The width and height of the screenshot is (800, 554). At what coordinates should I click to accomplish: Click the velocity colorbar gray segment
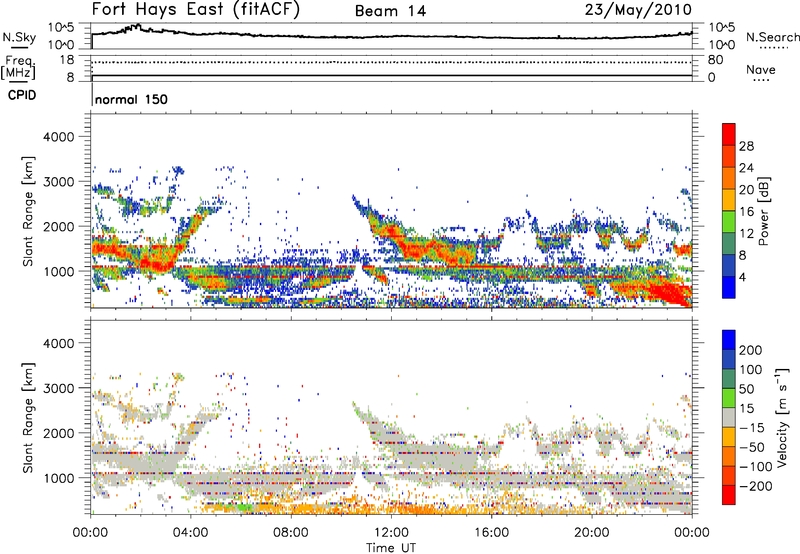pos(729,417)
